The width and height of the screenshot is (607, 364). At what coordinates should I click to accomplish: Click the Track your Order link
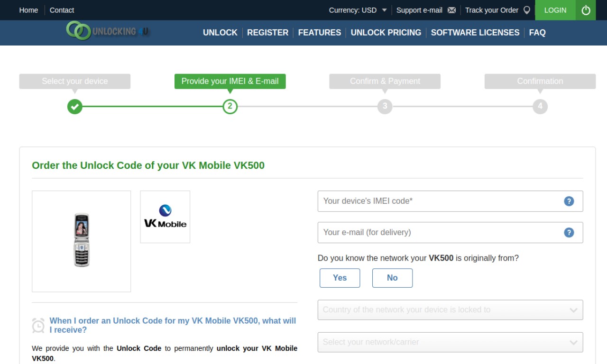(492, 10)
